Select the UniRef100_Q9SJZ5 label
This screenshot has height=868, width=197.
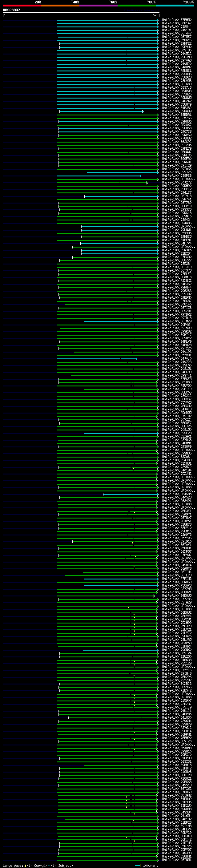(177, 172)
